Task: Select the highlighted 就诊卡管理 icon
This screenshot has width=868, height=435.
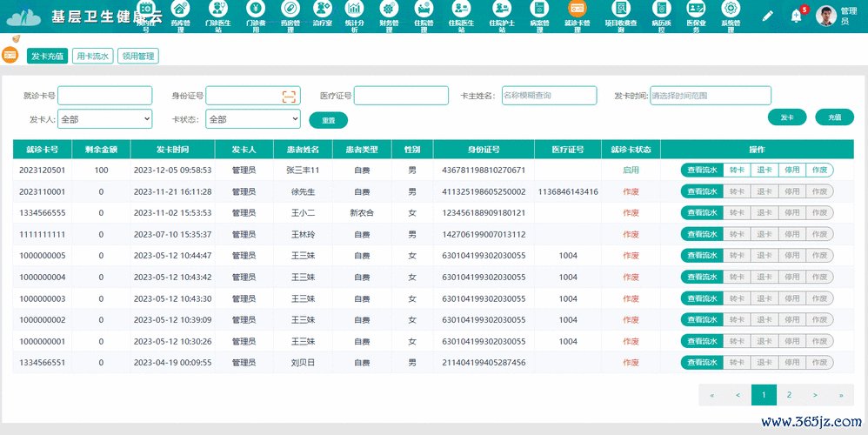Action: click(x=577, y=9)
